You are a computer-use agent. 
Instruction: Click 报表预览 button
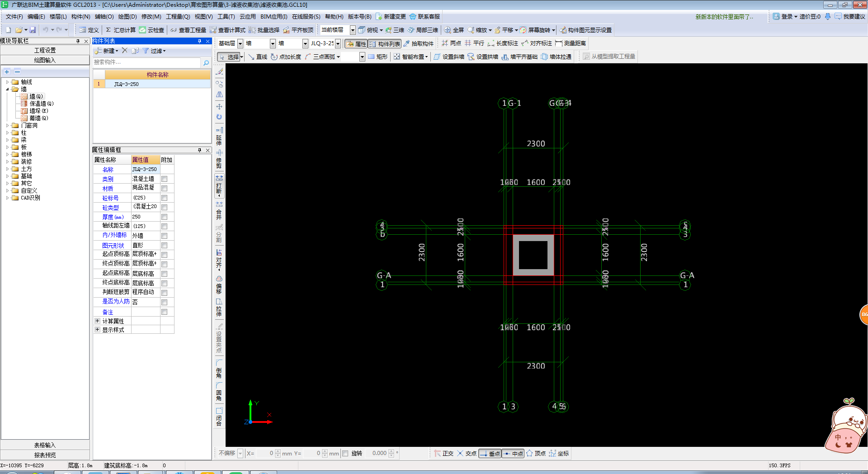point(45,455)
